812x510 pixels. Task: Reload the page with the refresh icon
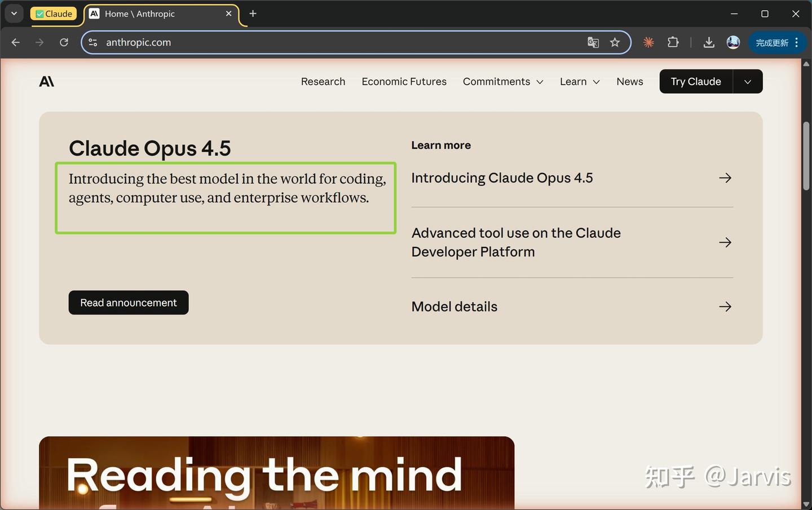64,42
